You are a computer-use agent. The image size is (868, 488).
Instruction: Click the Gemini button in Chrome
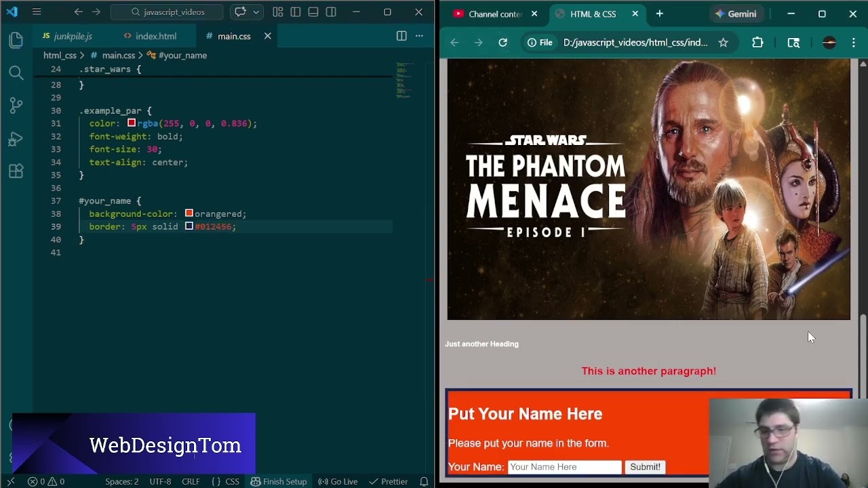tap(736, 14)
